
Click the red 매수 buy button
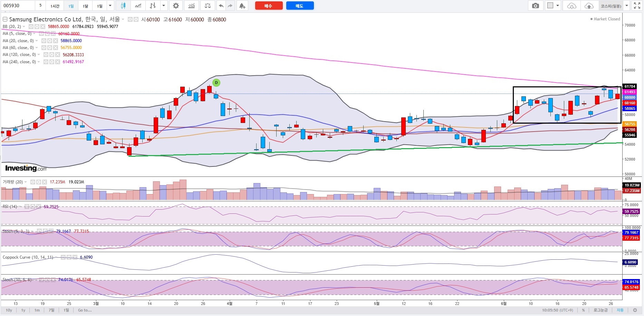269,6
